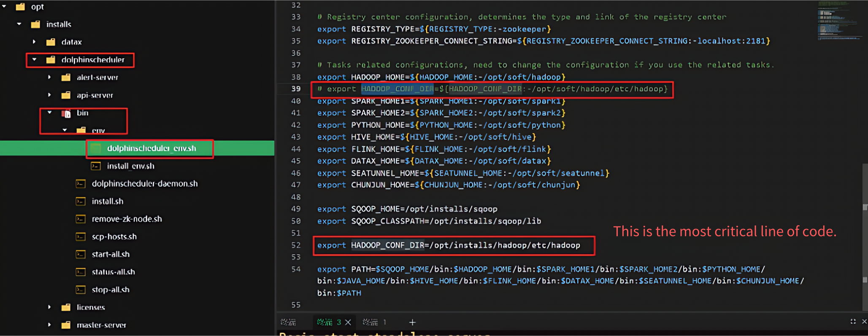The width and height of the screenshot is (868, 336).
Task: Click PATH= text on line 54
Action: [363, 269]
